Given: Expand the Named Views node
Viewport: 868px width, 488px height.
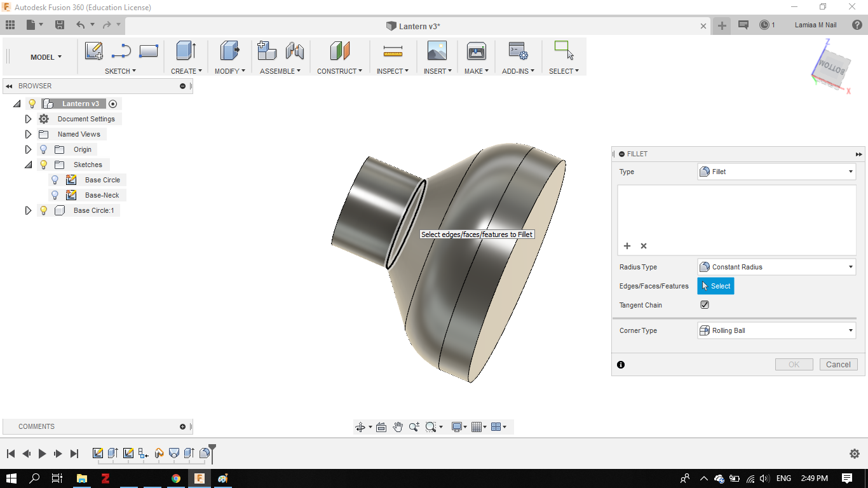Looking at the screenshot, I should coord(28,134).
